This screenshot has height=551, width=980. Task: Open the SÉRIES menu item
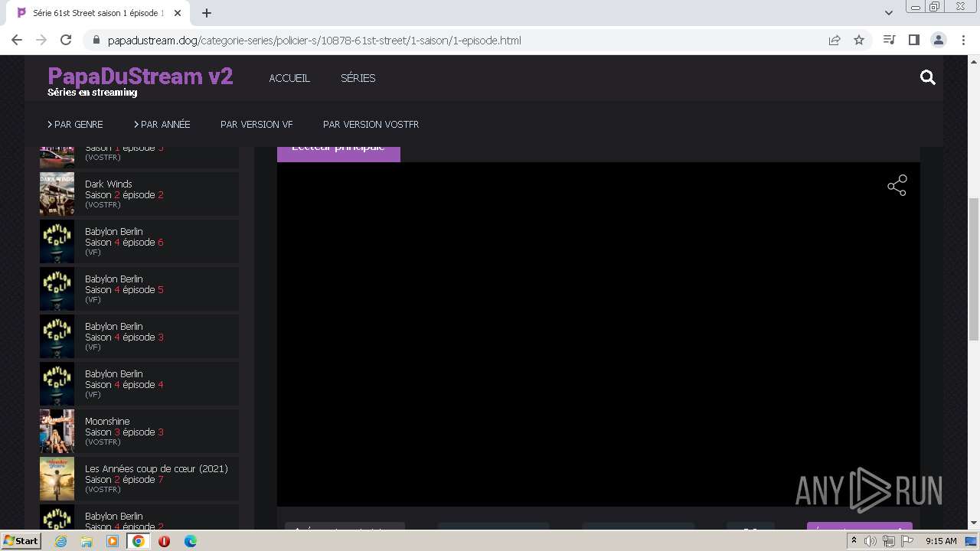[358, 78]
